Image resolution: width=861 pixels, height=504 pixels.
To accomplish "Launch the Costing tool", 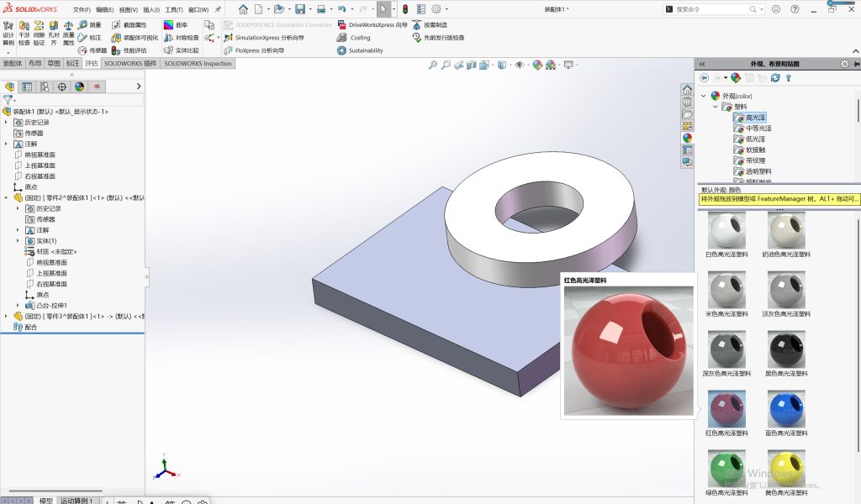I will coord(354,37).
